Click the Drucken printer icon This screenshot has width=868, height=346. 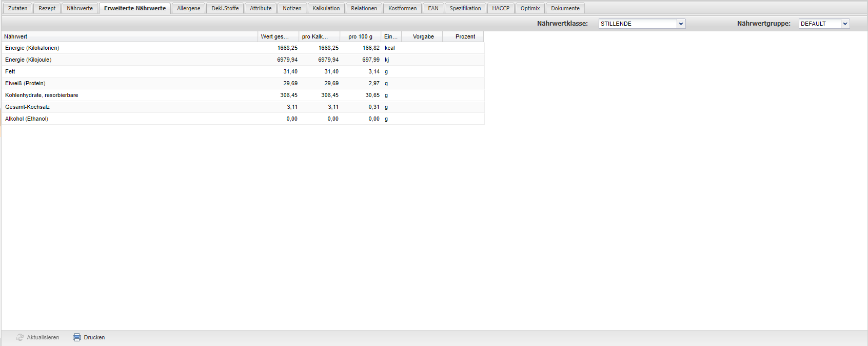coord(77,337)
